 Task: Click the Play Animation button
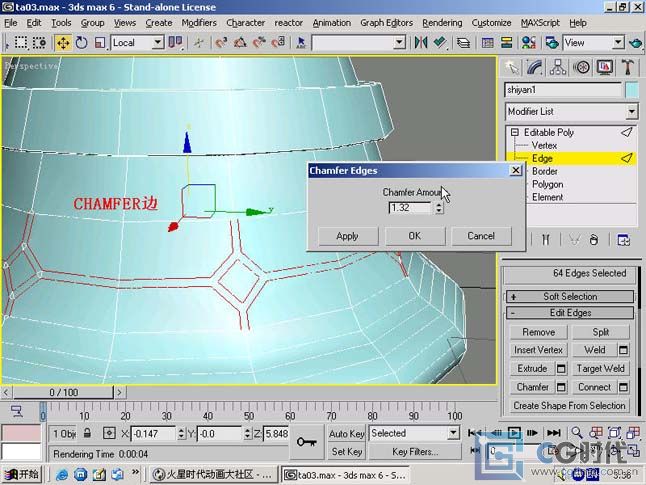(514, 433)
